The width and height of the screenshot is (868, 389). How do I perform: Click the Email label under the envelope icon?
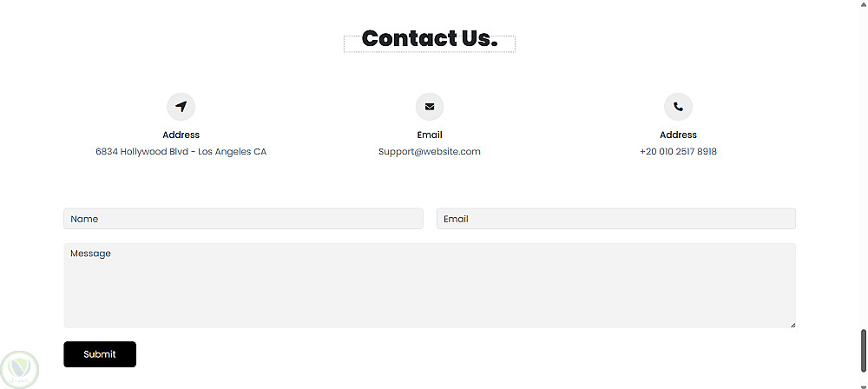click(430, 135)
